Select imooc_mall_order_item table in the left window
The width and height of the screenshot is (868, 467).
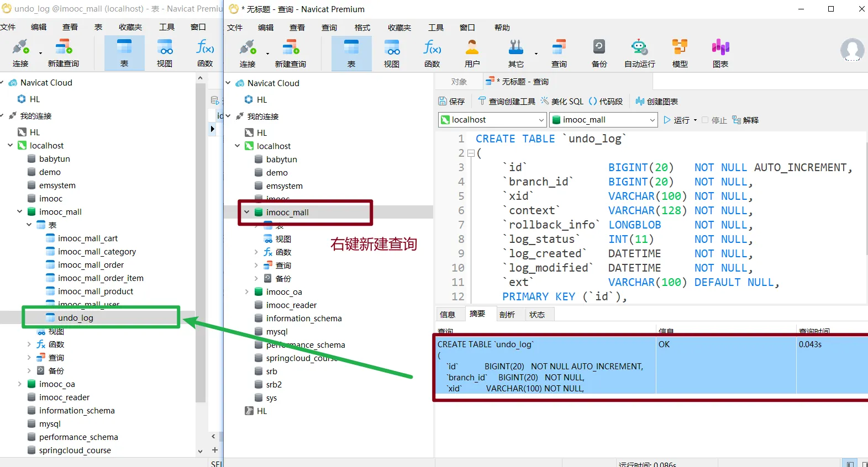coord(101,278)
